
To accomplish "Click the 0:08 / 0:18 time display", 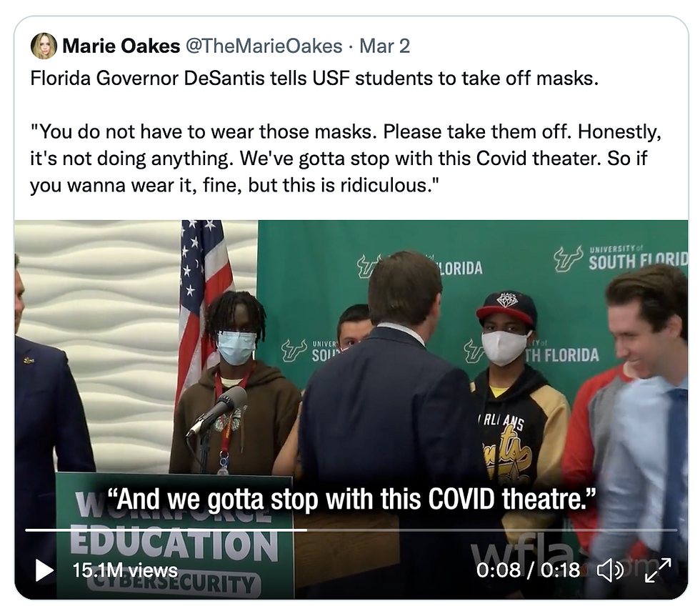I will click(x=528, y=570).
